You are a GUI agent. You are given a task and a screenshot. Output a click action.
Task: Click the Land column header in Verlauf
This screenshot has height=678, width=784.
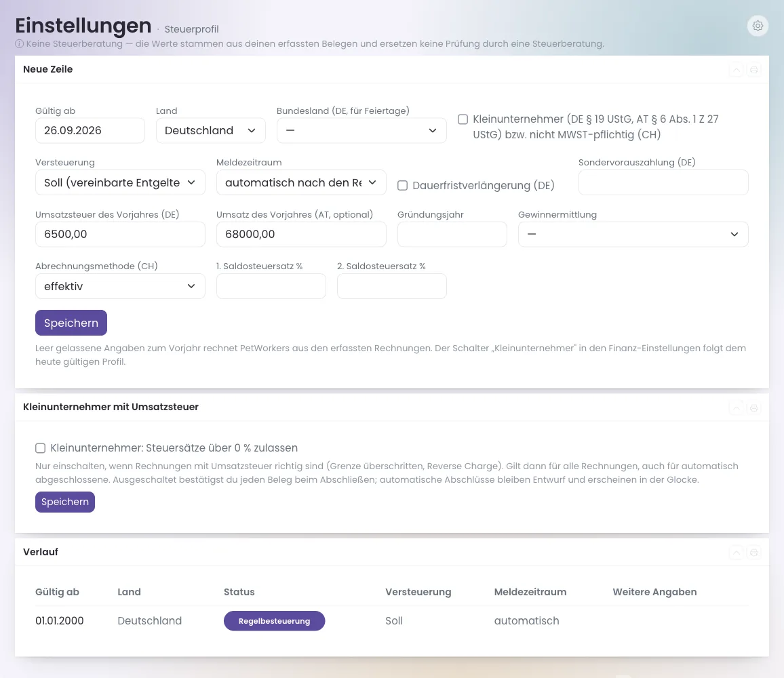[129, 592]
